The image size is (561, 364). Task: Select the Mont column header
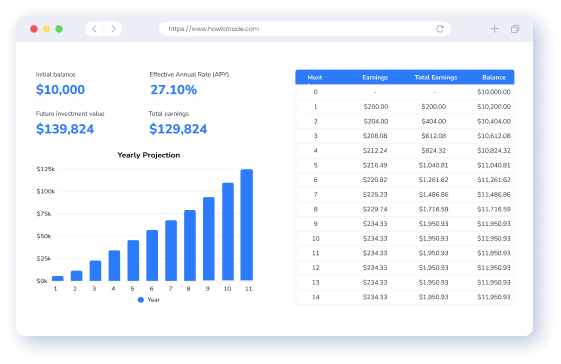(x=315, y=77)
